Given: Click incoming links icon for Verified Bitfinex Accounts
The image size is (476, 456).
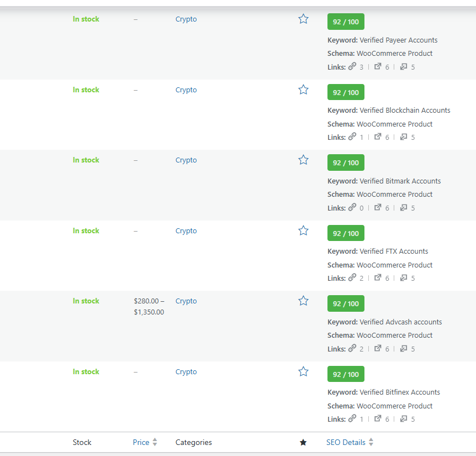Looking at the screenshot, I should (403, 419).
